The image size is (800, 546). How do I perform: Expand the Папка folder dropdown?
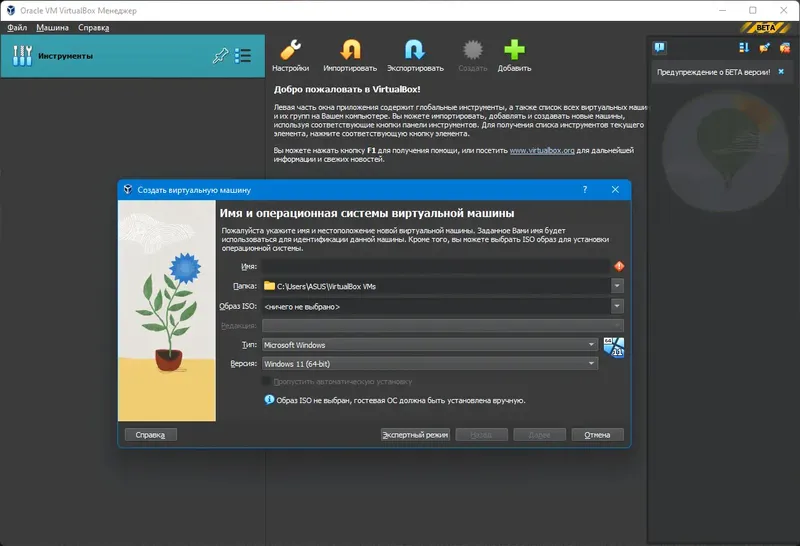click(x=617, y=286)
